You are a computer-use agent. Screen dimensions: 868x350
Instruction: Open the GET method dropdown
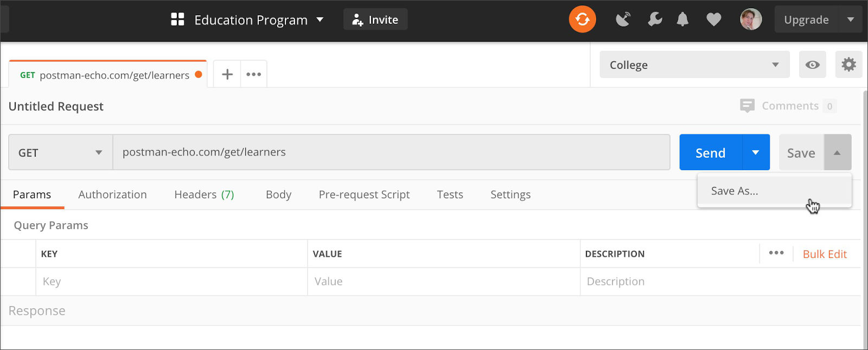point(60,153)
